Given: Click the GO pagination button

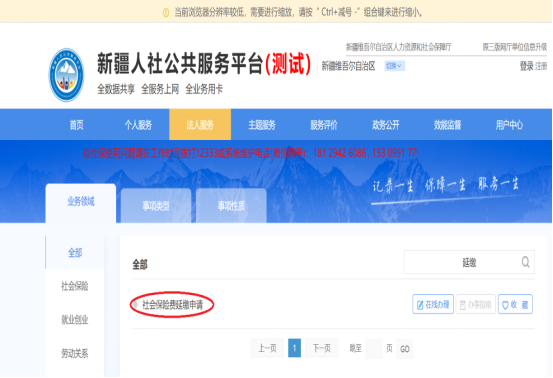Looking at the screenshot, I should click(405, 349).
